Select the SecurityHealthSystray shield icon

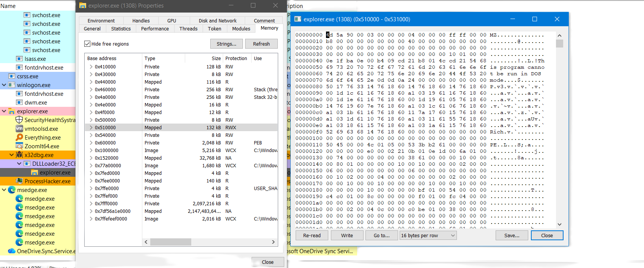(19, 120)
